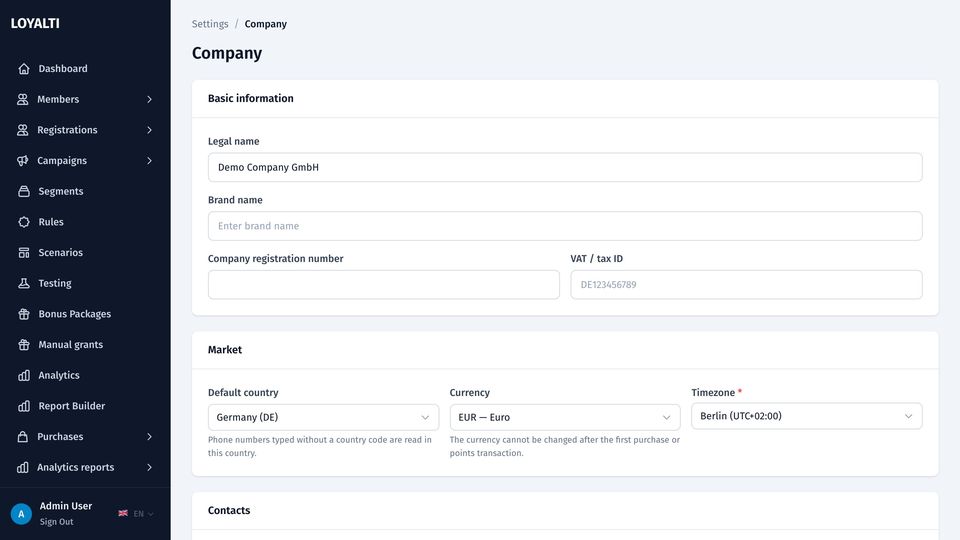Image resolution: width=960 pixels, height=540 pixels.
Task: Click the Dashboard home icon
Action: tap(24, 69)
